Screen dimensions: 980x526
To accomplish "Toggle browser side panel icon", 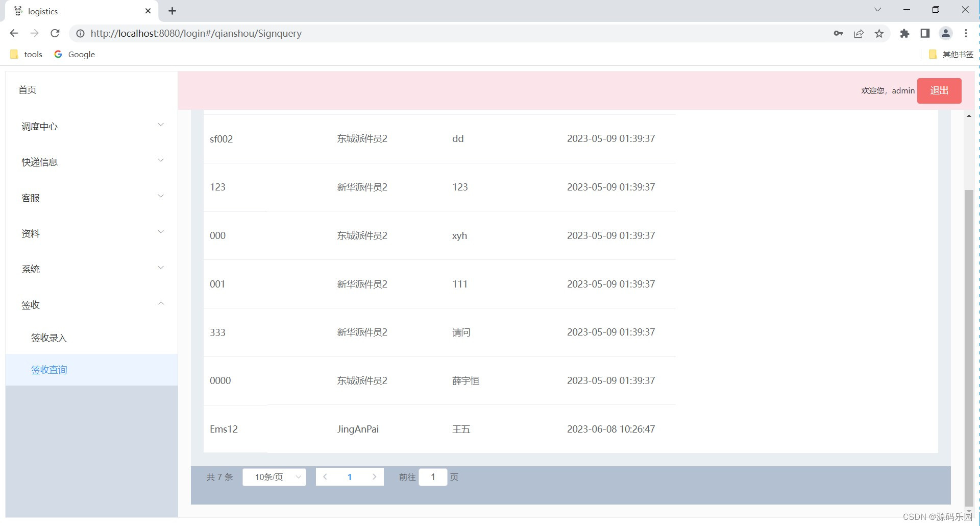I will (925, 33).
